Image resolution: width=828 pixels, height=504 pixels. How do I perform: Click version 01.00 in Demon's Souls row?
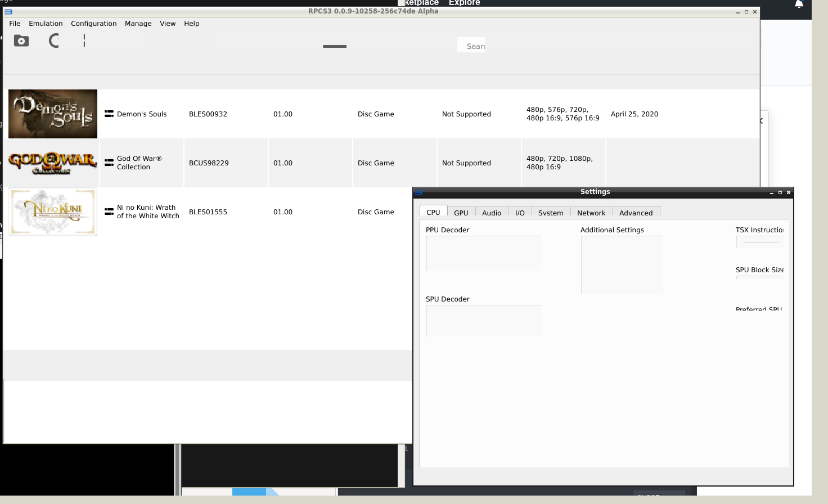click(283, 114)
